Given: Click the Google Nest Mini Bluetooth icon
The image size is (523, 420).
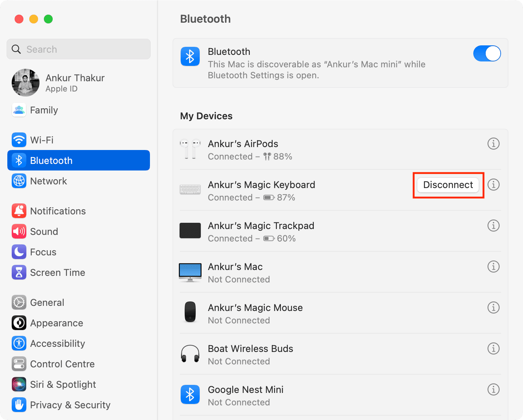Looking at the screenshot, I should (190, 394).
